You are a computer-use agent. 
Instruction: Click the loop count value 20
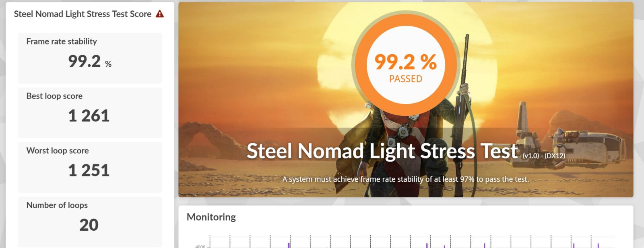(89, 225)
